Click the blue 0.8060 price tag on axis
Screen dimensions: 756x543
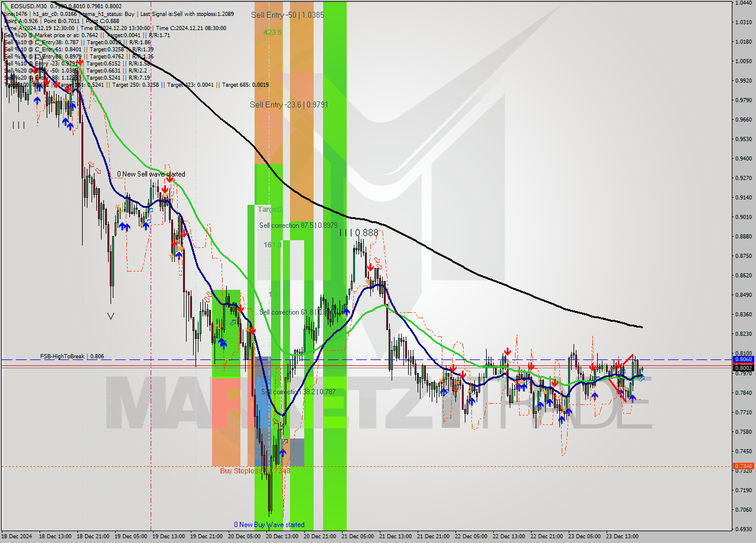(x=743, y=359)
